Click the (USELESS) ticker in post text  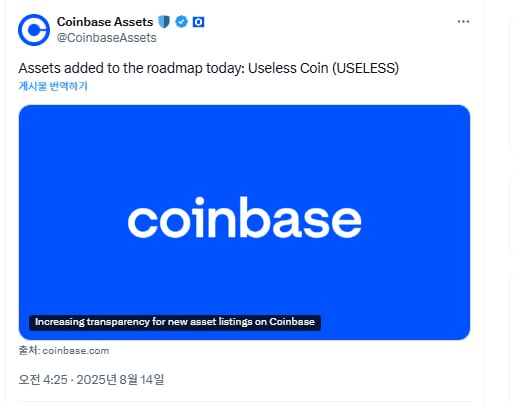coord(365,68)
